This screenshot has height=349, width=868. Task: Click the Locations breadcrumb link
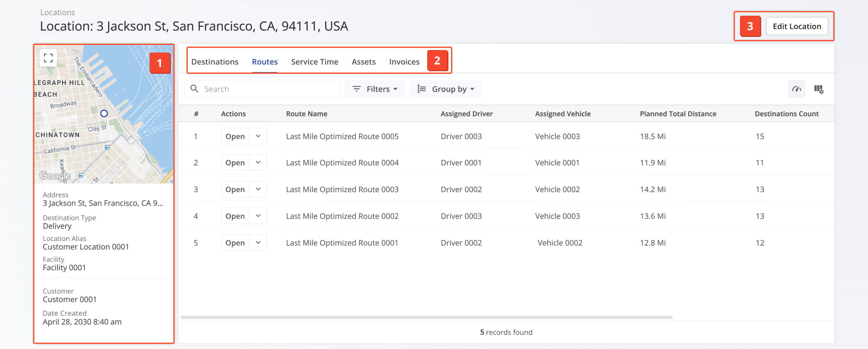click(58, 13)
